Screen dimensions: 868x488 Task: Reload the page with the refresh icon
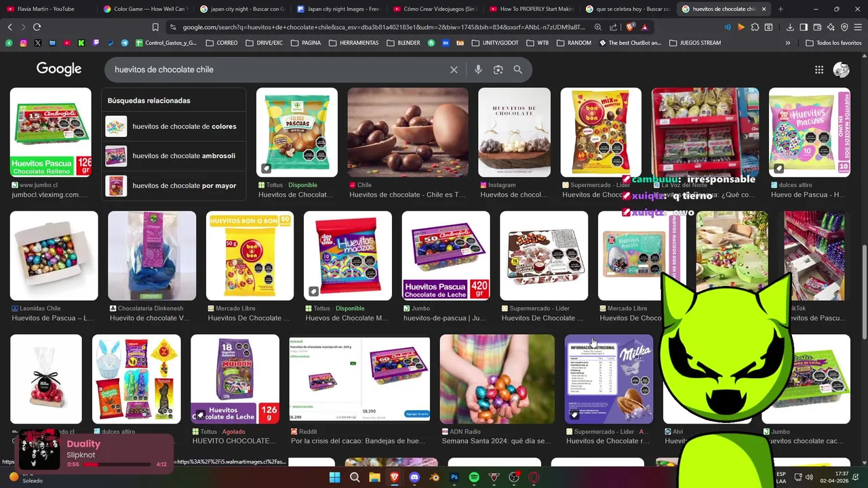[37, 27]
